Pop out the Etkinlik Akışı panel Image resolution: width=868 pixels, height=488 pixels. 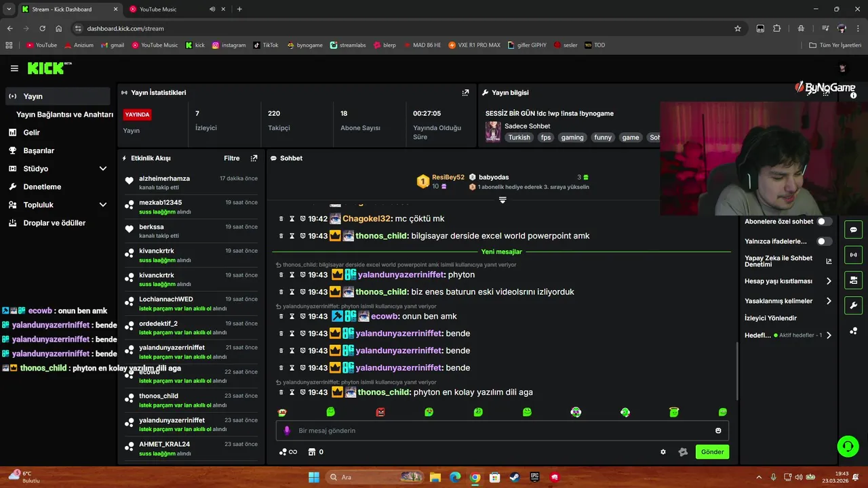pyautogui.click(x=254, y=158)
